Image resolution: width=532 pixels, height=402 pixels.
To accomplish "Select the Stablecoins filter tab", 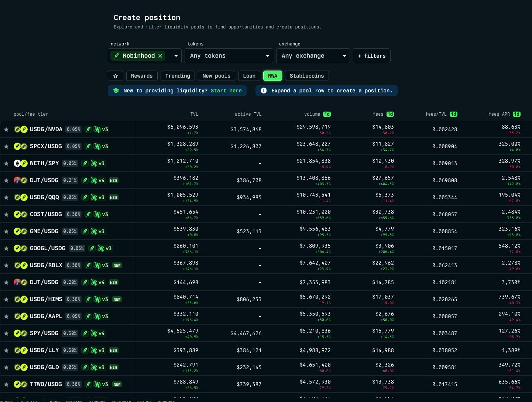I will pos(307,76).
